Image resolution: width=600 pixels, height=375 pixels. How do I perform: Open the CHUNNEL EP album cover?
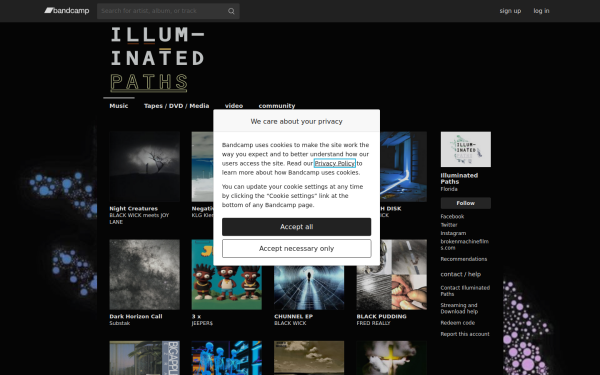click(309, 288)
